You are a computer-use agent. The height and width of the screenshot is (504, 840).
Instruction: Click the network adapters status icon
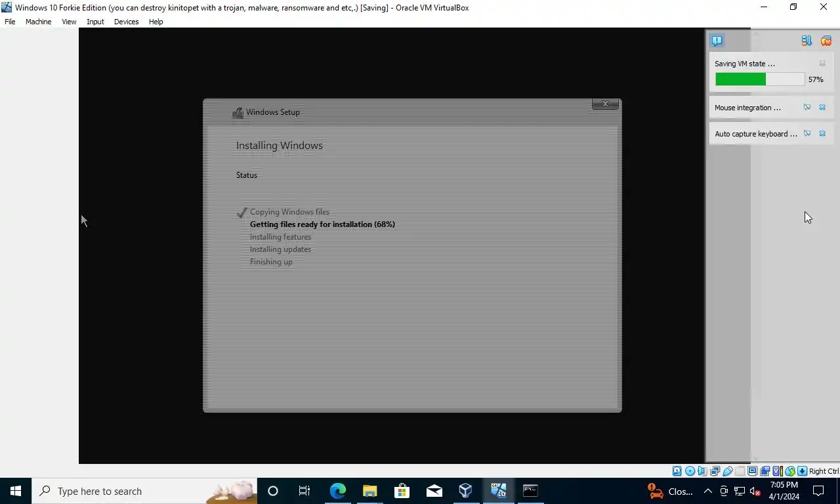715,471
